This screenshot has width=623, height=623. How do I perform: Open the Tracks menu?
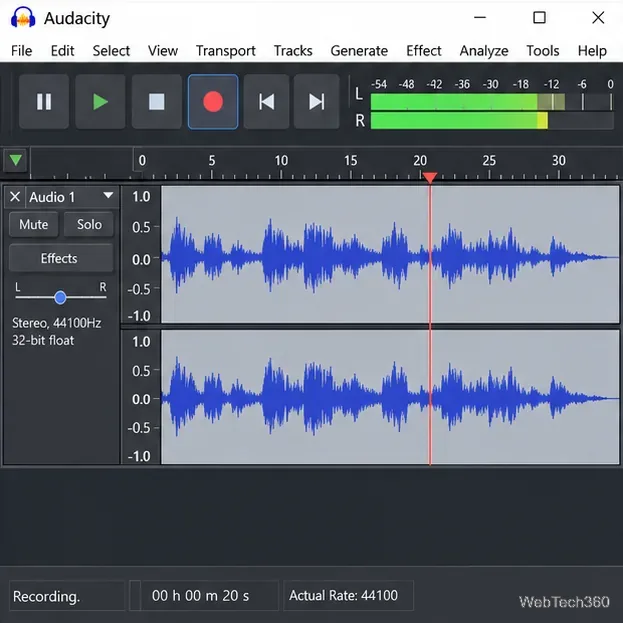pos(293,51)
